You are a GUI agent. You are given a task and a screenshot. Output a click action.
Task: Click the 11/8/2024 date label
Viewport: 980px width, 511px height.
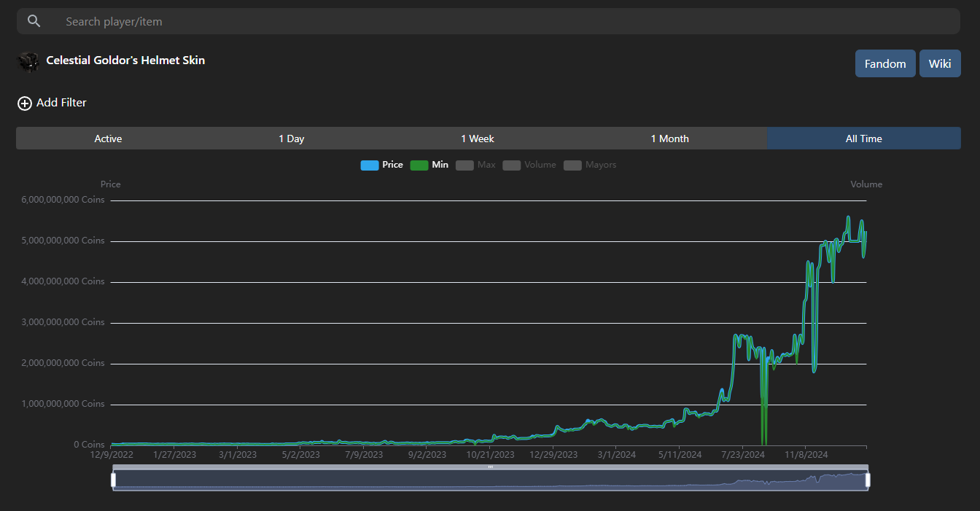tap(806, 455)
